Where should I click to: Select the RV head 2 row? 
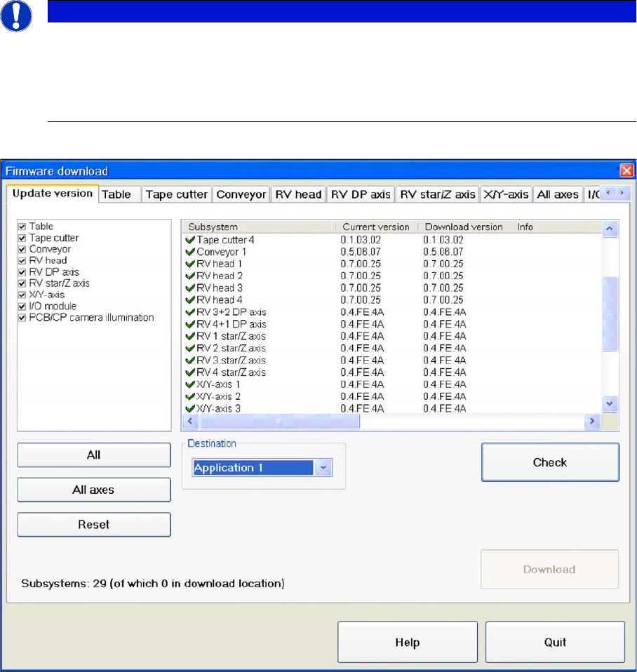[x=391, y=276]
